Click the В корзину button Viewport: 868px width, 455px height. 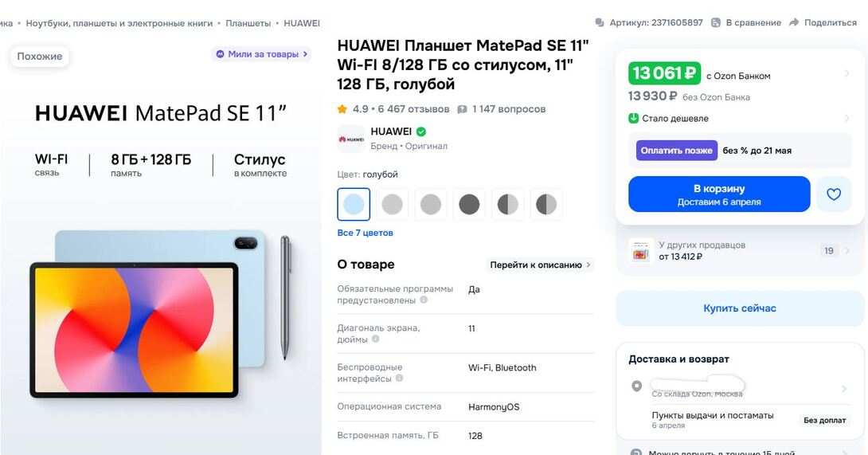point(719,194)
